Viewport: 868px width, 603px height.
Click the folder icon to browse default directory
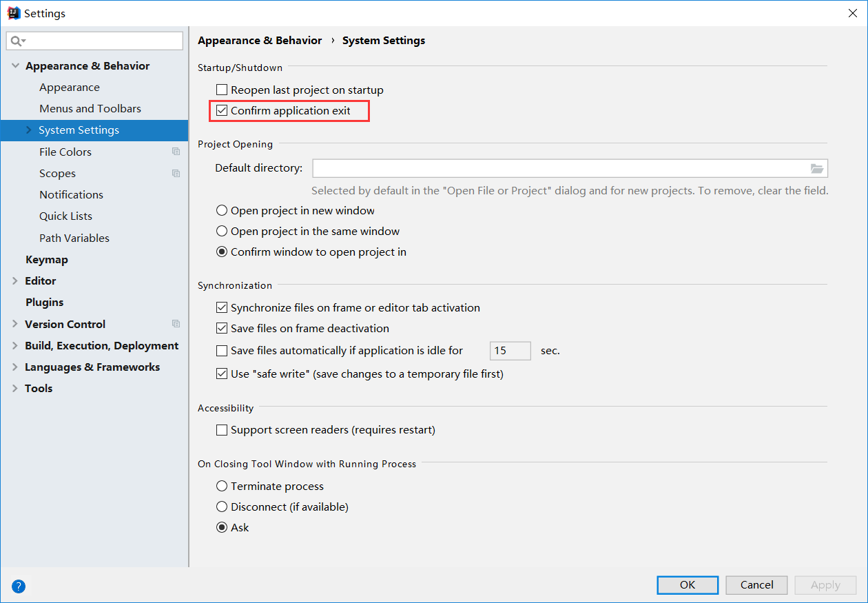817,167
